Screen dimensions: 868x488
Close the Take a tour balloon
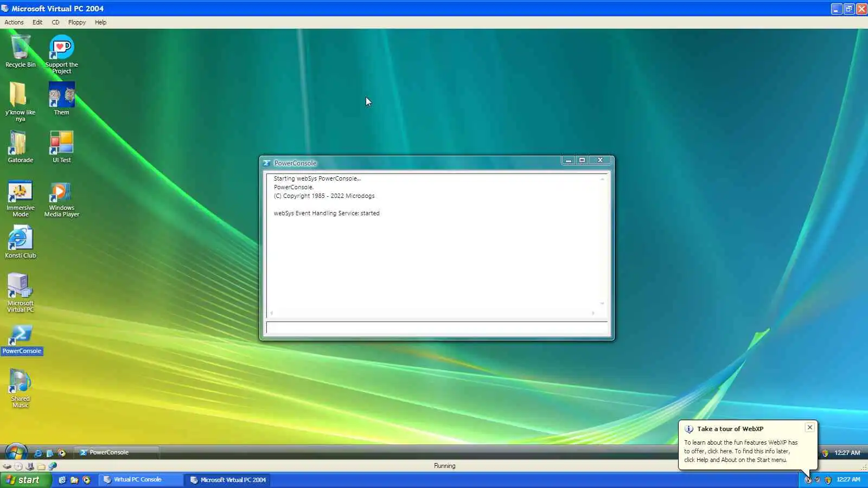coord(810,427)
